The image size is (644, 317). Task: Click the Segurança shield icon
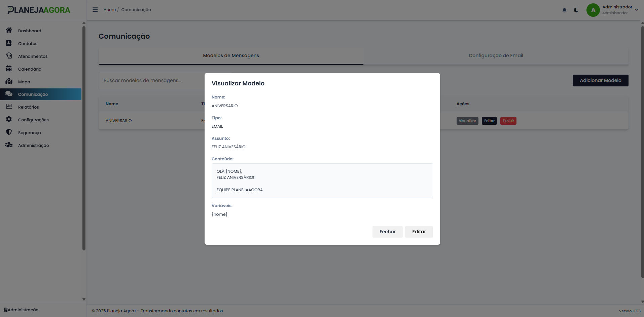pos(9,132)
